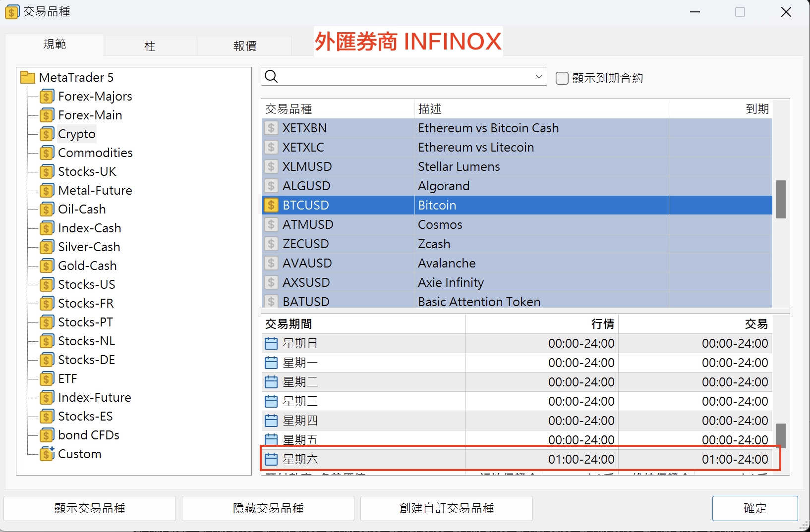Click the Commodities group icon
Image resolution: width=810 pixels, height=532 pixels.
coord(47,153)
